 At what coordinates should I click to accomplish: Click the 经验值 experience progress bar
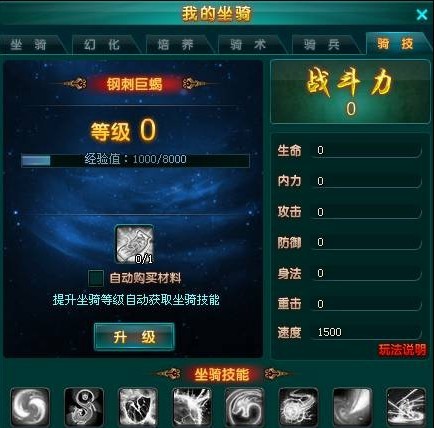pos(135,160)
